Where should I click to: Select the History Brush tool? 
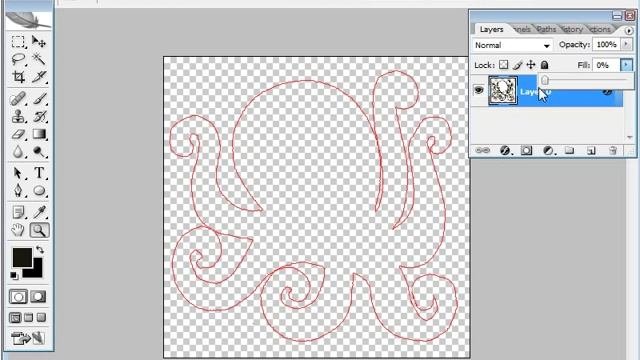point(39,117)
